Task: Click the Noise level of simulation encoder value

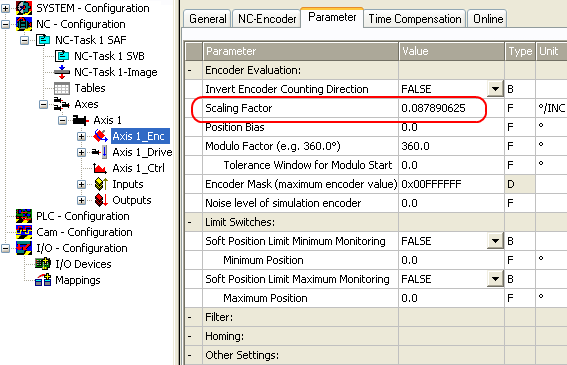Action: (x=452, y=203)
